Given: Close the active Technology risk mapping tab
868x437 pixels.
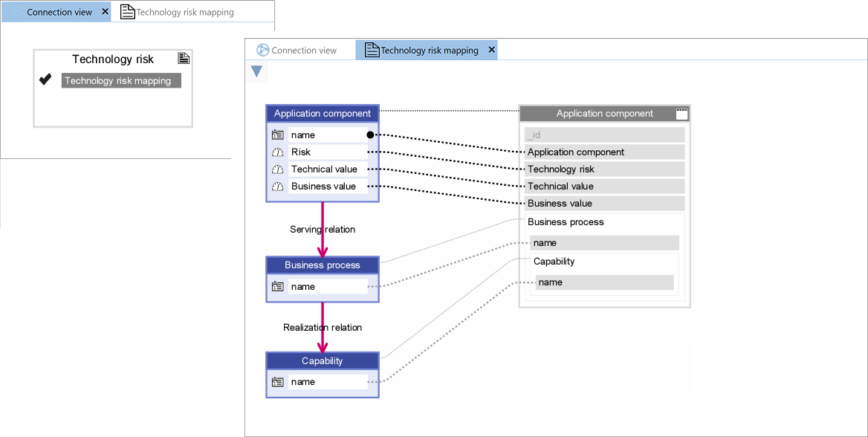Looking at the screenshot, I should tap(491, 51).
